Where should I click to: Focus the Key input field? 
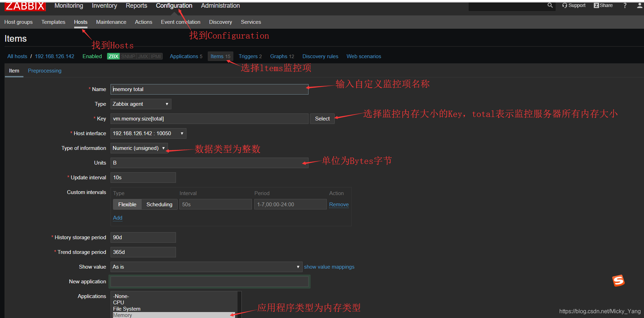pyautogui.click(x=210, y=119)
